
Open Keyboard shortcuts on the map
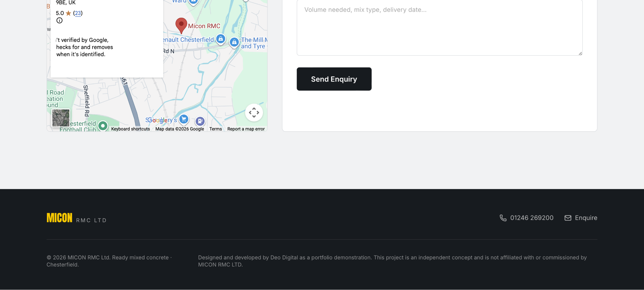click(x=130, y=129)
